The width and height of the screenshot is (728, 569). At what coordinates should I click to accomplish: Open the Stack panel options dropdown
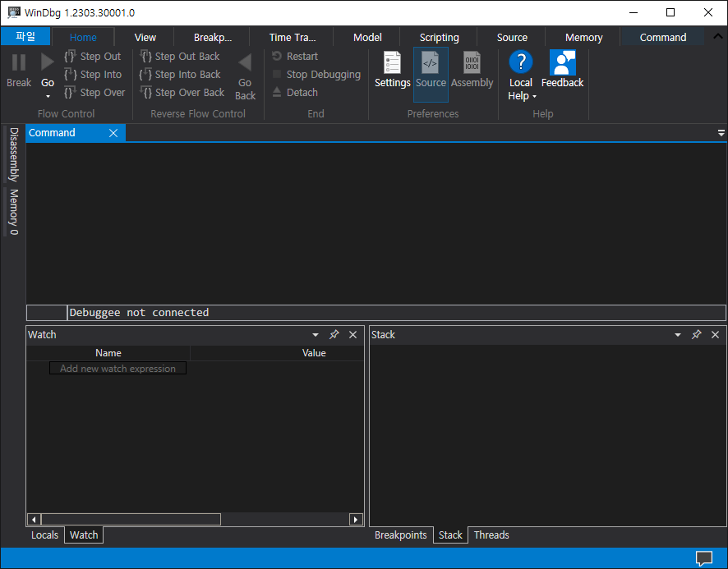point(677,335)
